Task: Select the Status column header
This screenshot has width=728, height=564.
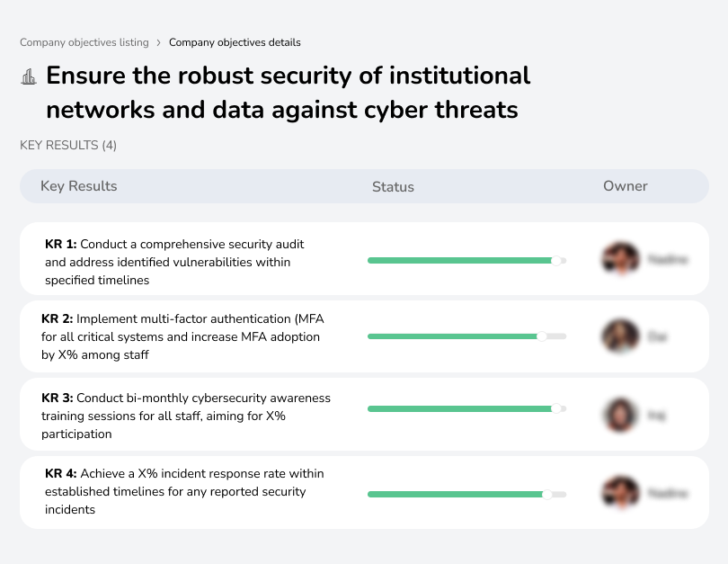Action: [x=393, y=187]
